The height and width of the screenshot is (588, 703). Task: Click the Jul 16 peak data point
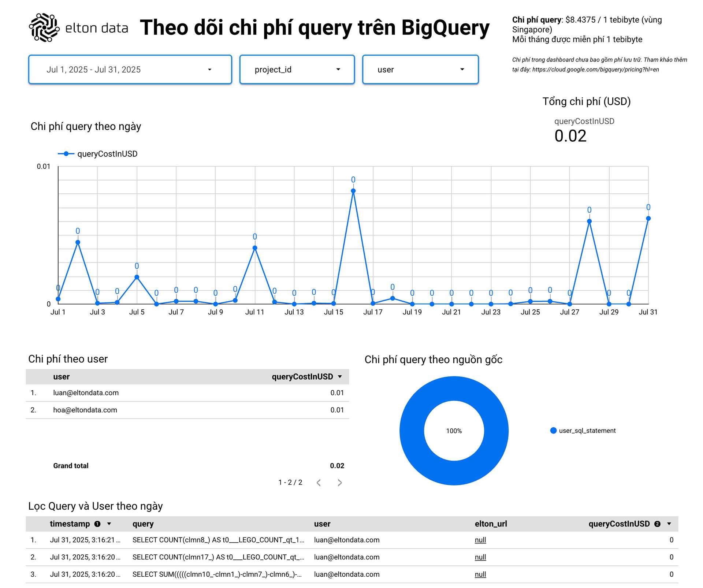tap(353, 191)
